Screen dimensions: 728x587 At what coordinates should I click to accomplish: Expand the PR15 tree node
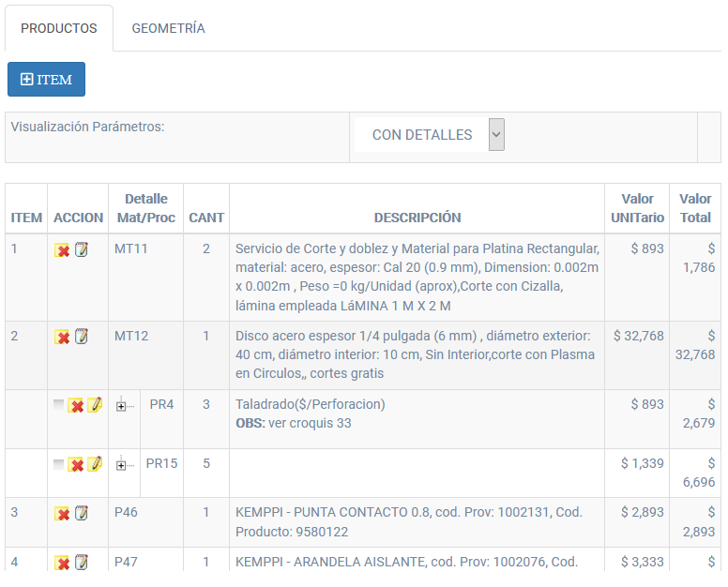pyautogui.click(x=121, y=464)
